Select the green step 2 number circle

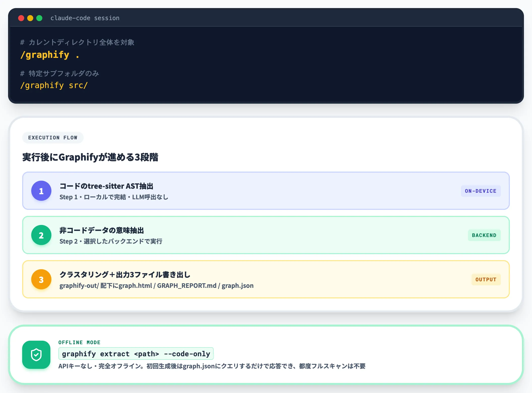(41, 235)
